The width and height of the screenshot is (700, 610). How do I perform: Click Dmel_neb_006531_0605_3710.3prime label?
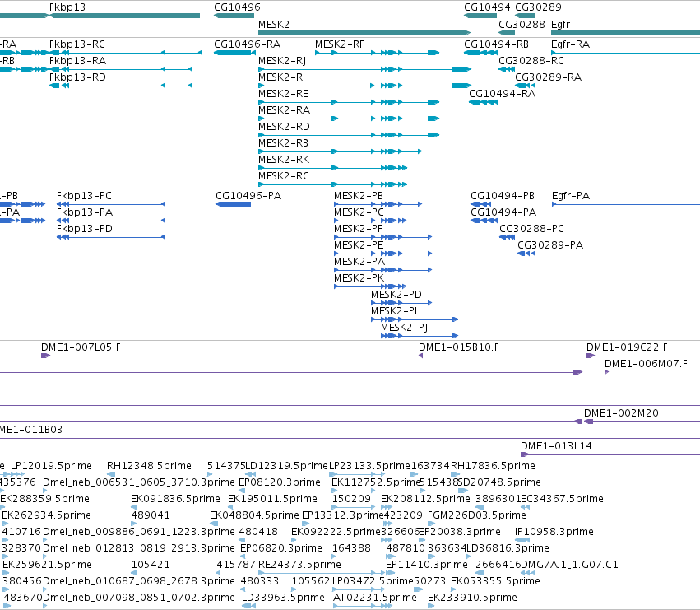coord(139,482)
